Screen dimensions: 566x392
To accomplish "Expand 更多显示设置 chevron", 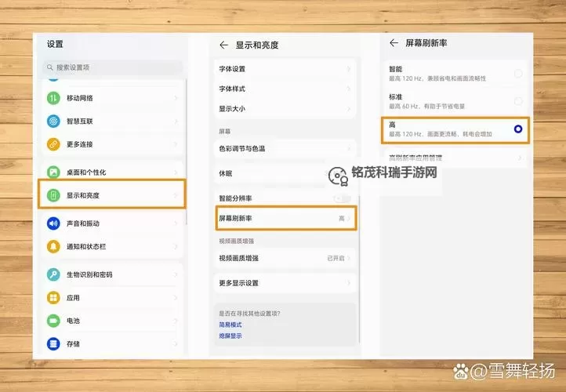I will click(x=349, y=283).
